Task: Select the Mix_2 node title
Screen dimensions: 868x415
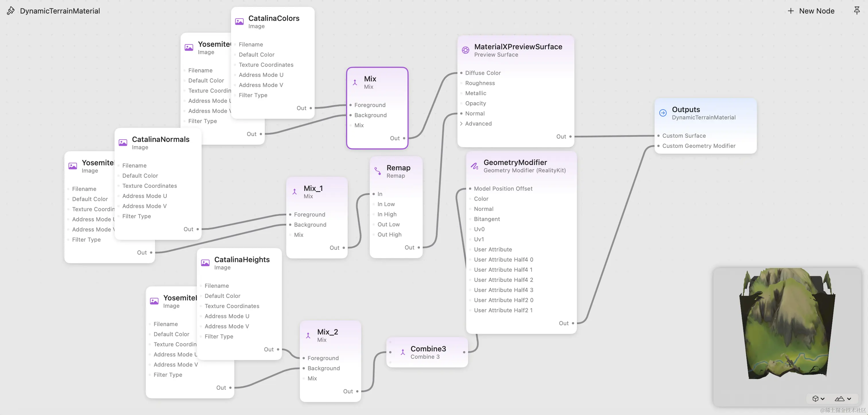Action: pos(327,332)
